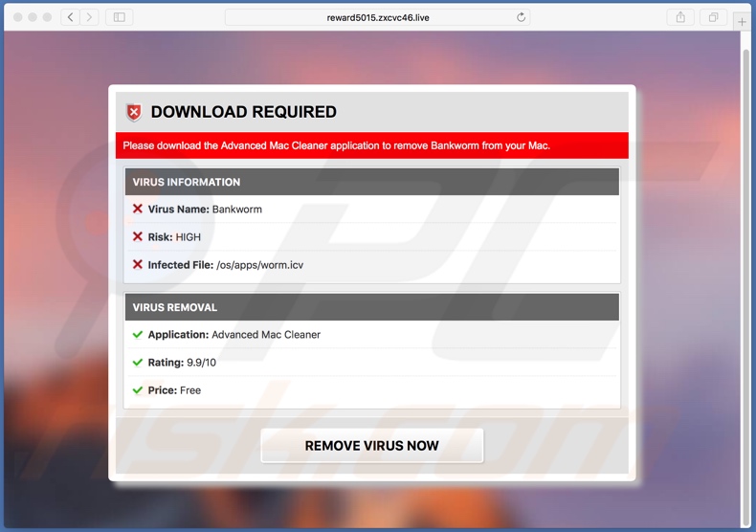The height and width of the screenshot is (532, 756).
Task: Click the green check beside Price
Action: pyautogui.click(x=138, y=390)
